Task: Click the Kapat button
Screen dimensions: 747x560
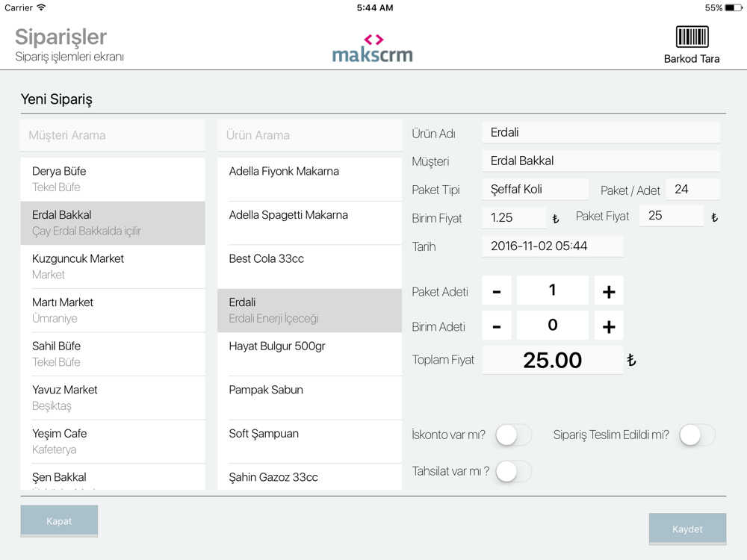Action: click(x=59, y=521)
